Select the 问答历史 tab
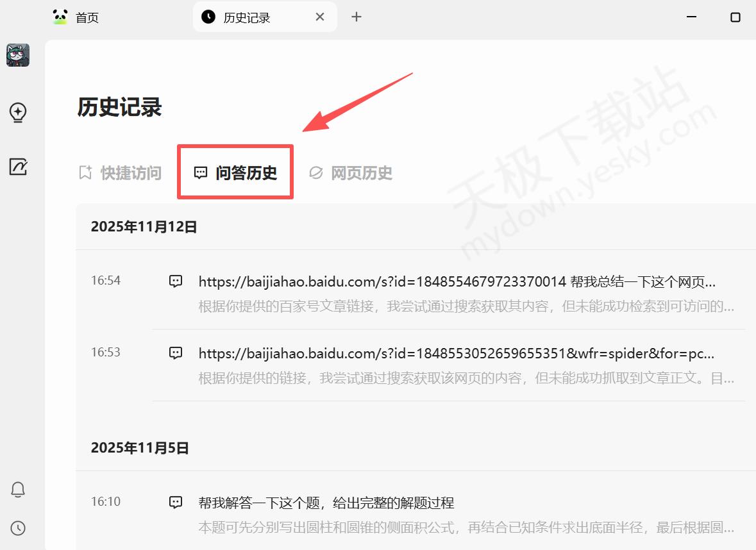The image size is (756, 550). (x=235, y=173)
